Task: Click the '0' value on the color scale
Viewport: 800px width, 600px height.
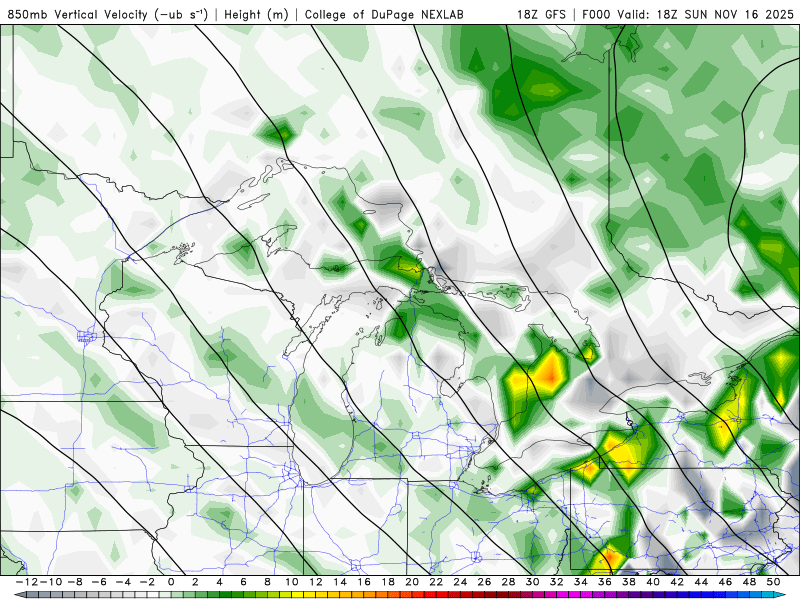Action: pos(171,582)
